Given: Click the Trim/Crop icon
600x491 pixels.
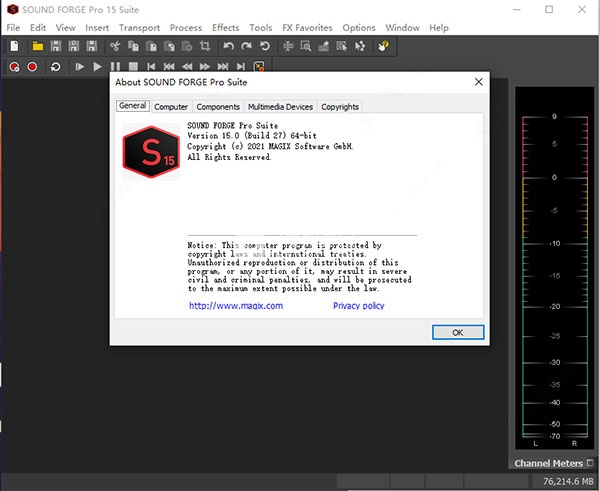Looking at the screenshot, I should point(205,46).
